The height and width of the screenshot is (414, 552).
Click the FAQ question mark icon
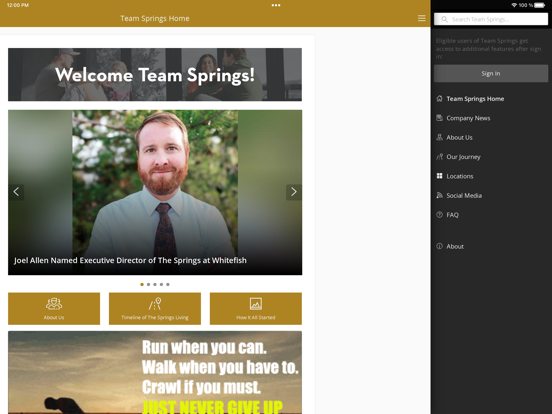click(x=439, y=214)
